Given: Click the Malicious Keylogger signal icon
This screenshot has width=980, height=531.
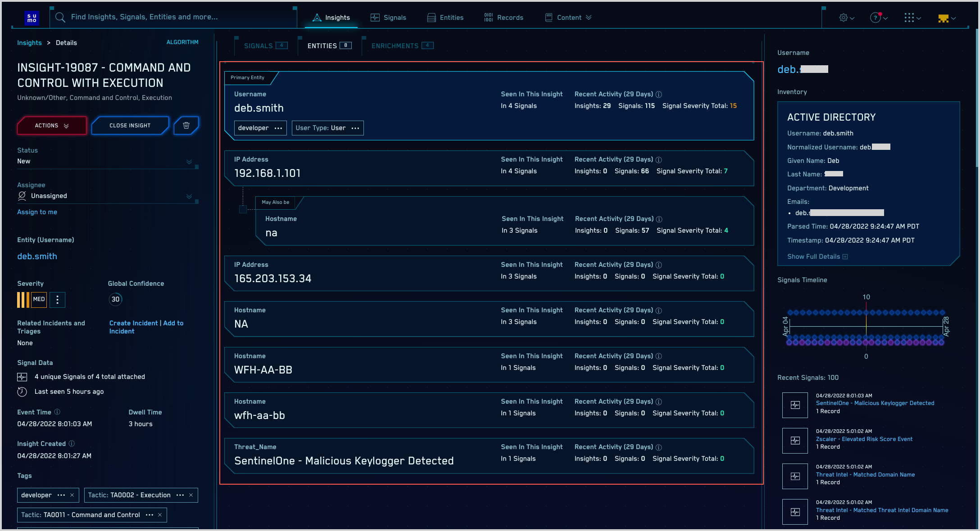Looking at the screenshot, I should [x=795, y=405].
